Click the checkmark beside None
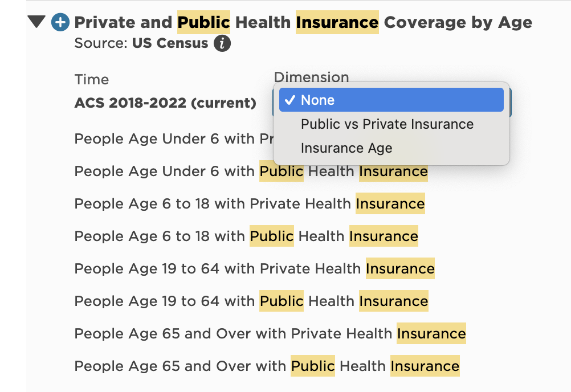This screenshot has height=392, width=571. [290, 100]
